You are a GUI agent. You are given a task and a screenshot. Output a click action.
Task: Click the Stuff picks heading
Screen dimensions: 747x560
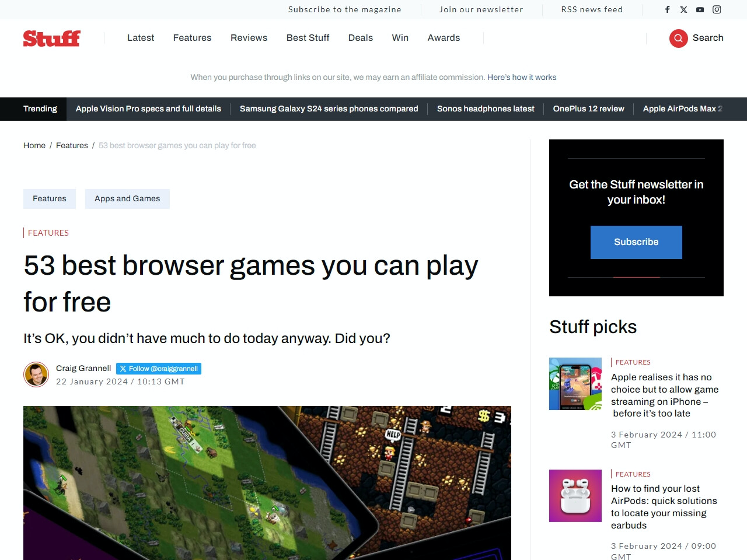[x=593, y=327]
